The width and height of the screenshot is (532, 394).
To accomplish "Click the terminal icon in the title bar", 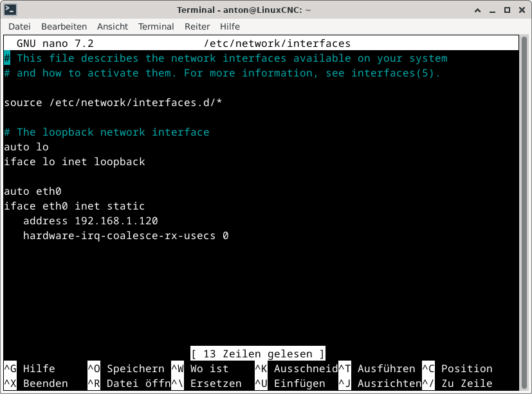I will pyautogui.click(x=10, y=10).
